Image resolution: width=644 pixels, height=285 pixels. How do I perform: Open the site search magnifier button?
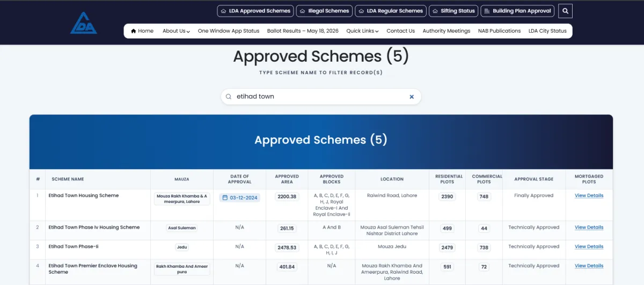click(x=565, y=11)
